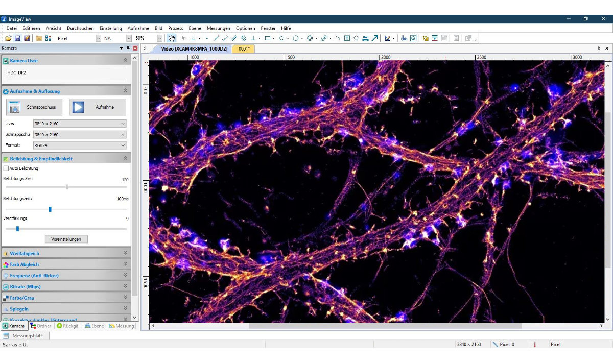Click the vertical scrollbar beside the image

click(608, 190)
